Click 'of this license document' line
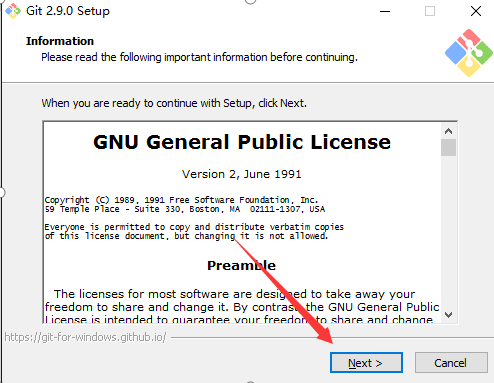This screenshot has height=383, width=494. point(187,236)
